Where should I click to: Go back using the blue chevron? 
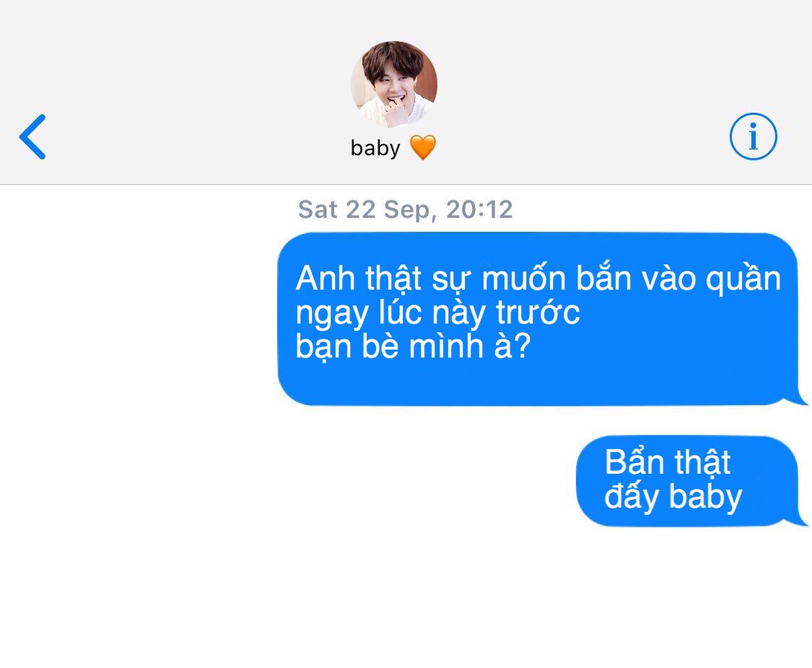[32, 136]
